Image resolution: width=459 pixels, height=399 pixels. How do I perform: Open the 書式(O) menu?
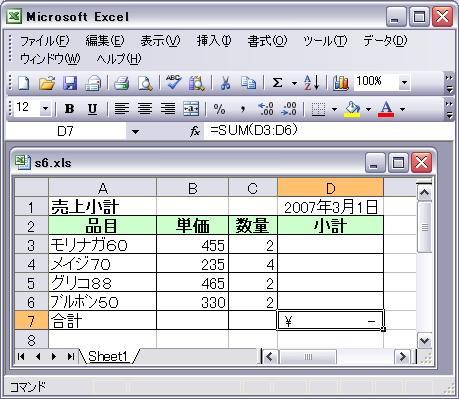click(267, 41)
